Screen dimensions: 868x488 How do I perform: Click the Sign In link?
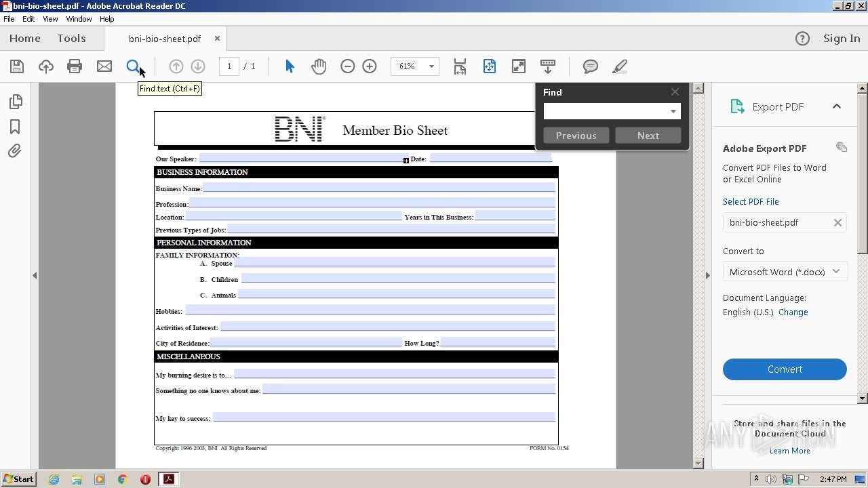[x=842, y=39]
